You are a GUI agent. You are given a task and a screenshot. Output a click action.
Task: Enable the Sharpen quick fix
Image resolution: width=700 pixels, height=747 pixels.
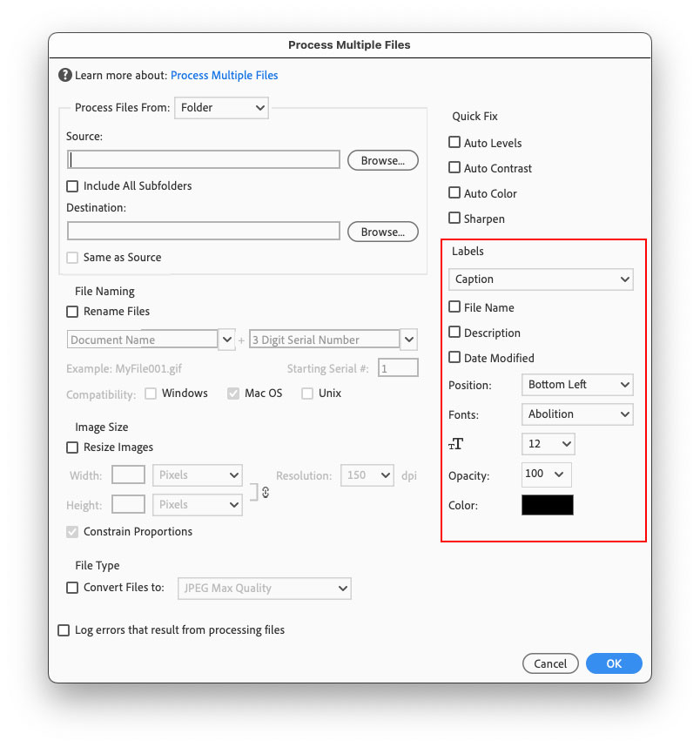(x=454, y=219)
